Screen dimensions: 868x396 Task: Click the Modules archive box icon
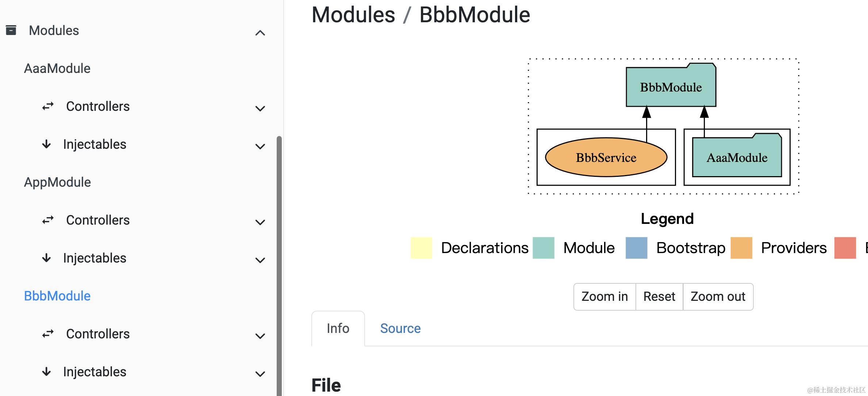tap(11, 30)
